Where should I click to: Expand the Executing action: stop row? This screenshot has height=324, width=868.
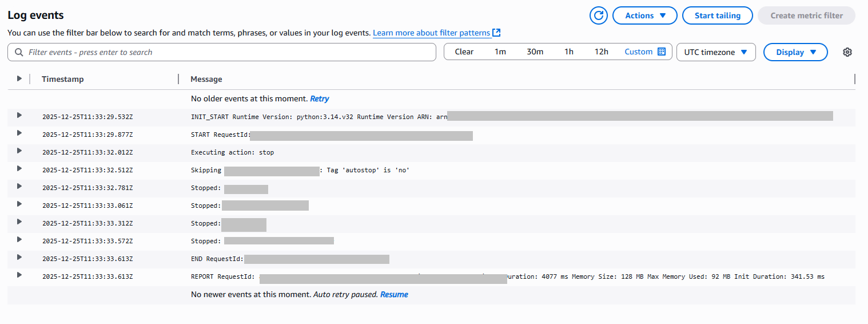click(x=19, y=151)
